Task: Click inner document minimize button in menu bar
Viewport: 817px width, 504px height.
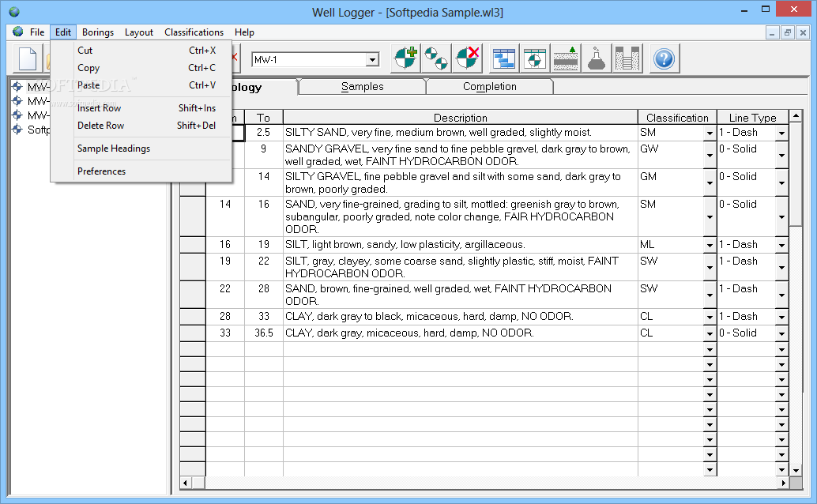Action: (x=772, y=33)
